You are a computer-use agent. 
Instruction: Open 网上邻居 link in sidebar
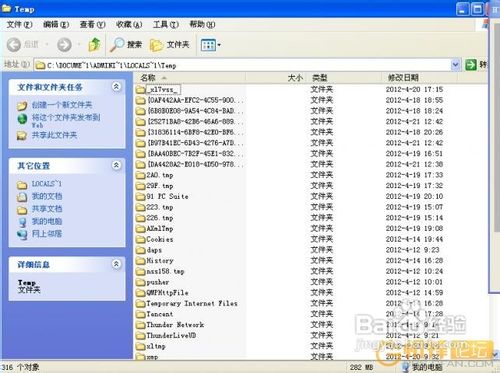47,234
